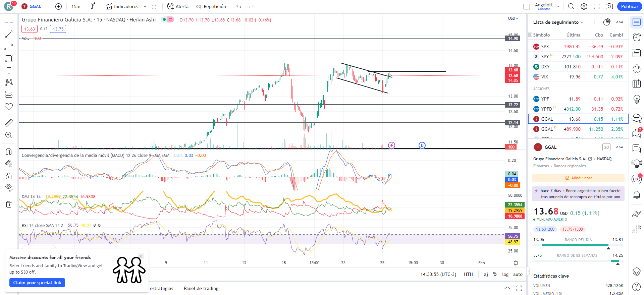
Task: Select the trend line drawing tool
Action: coord(9,34)
